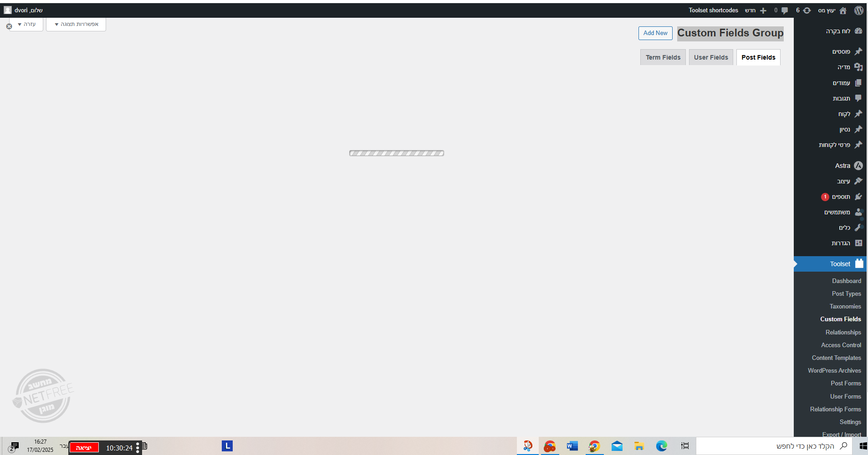868x455 pixels.
Task: Open the Settings icon הגדרות
Action: coord(858,243)
